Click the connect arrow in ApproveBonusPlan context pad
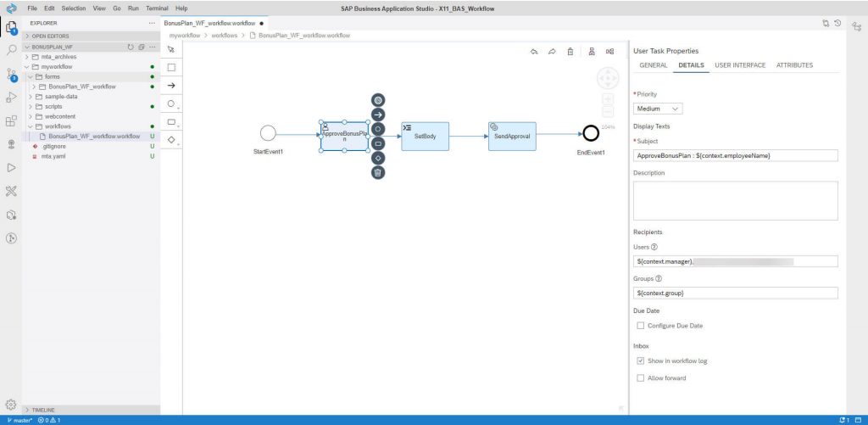 pyautogui.click(x=377, y=115)
